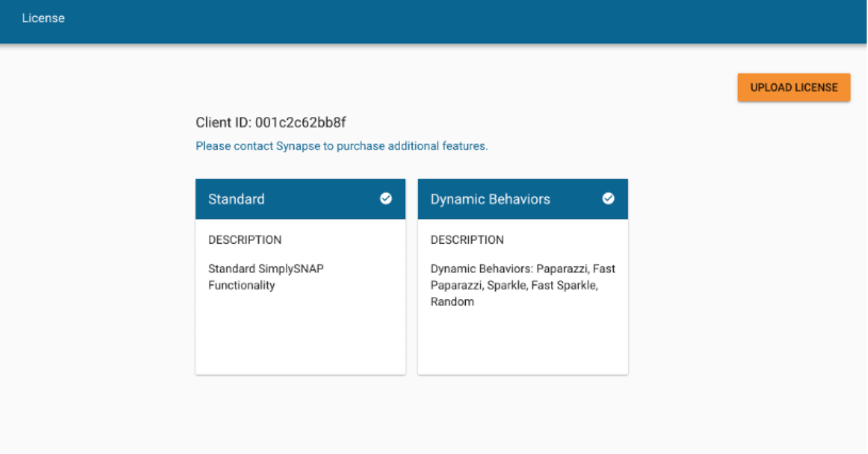This screenshot has height=454, width=868.
Task: Click the Dynamic Behaviors checkmark icon
Action: (x=608, y=199)
